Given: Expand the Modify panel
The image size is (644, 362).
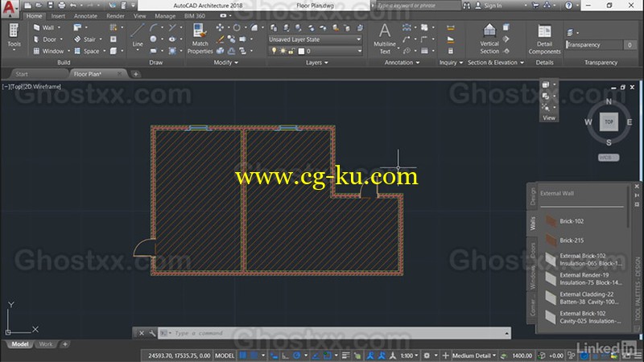Looking at the screenshot, I should 225,63.
